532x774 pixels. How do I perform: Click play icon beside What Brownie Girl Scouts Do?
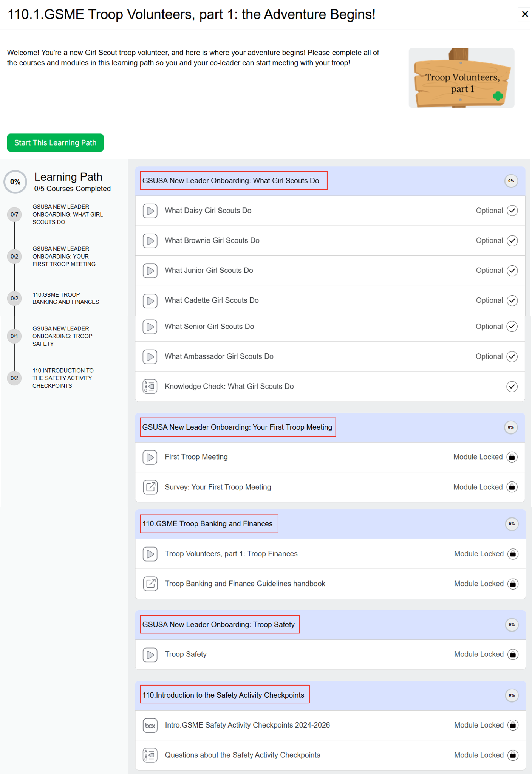[x=150, y=241]
